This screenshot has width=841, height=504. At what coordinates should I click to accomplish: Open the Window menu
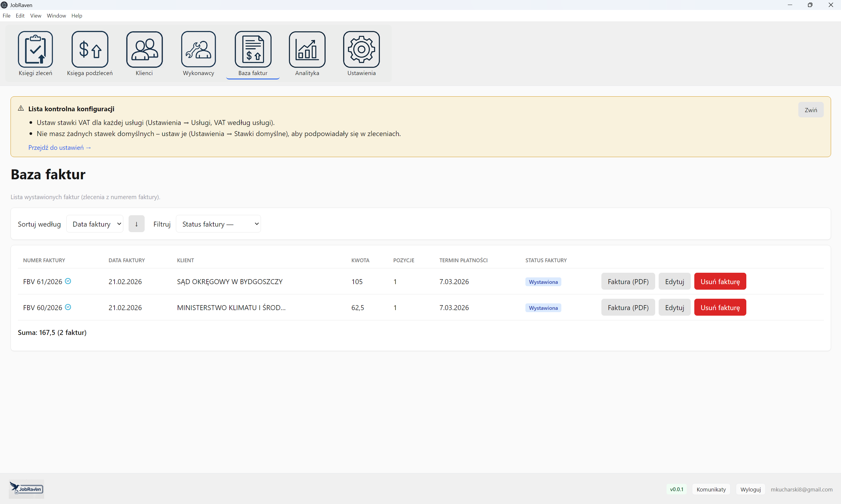tap(56, 16)
